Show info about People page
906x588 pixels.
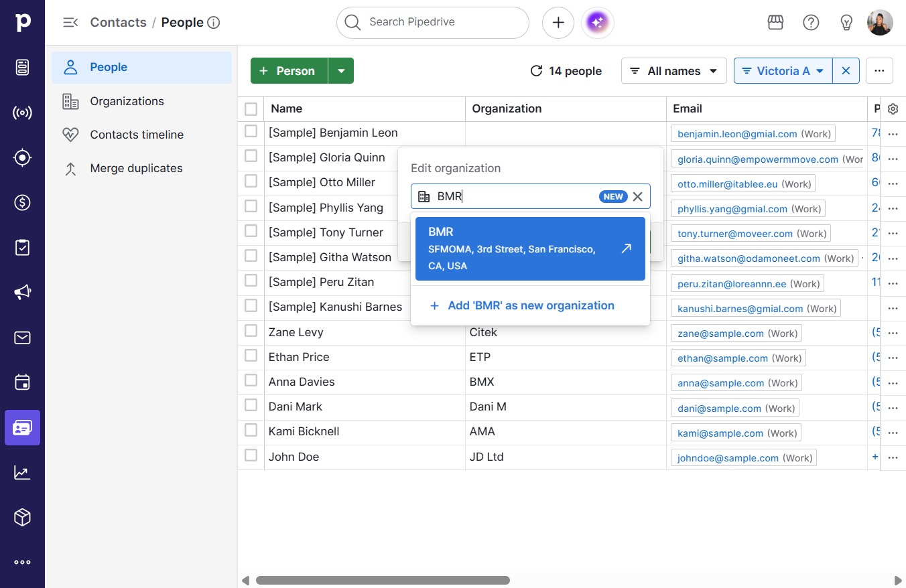coord(214,22)
